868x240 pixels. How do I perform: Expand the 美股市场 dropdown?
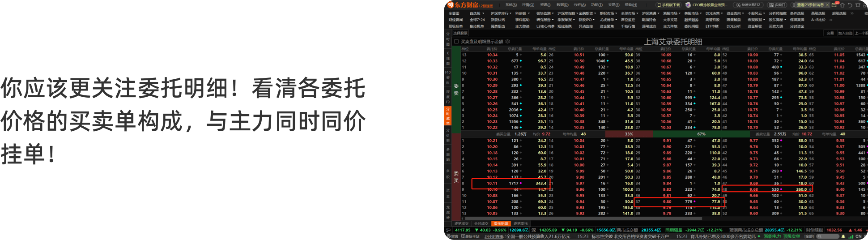click(x=693, y=13)
